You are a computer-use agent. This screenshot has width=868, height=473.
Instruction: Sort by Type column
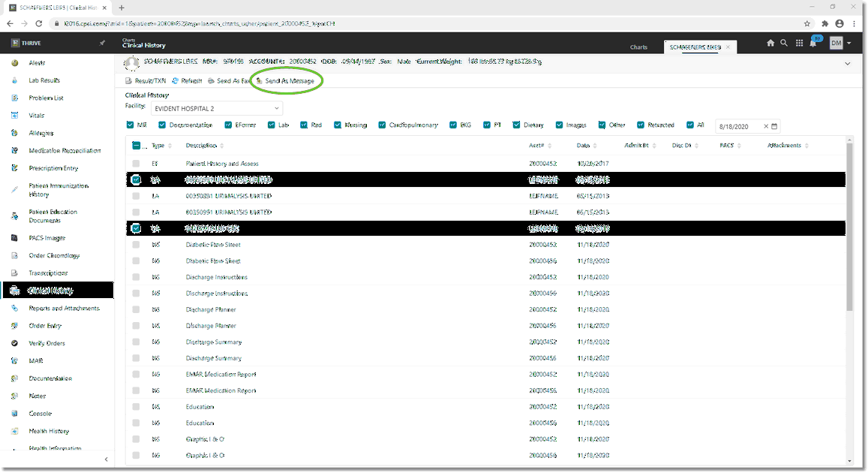pos(161,146)
